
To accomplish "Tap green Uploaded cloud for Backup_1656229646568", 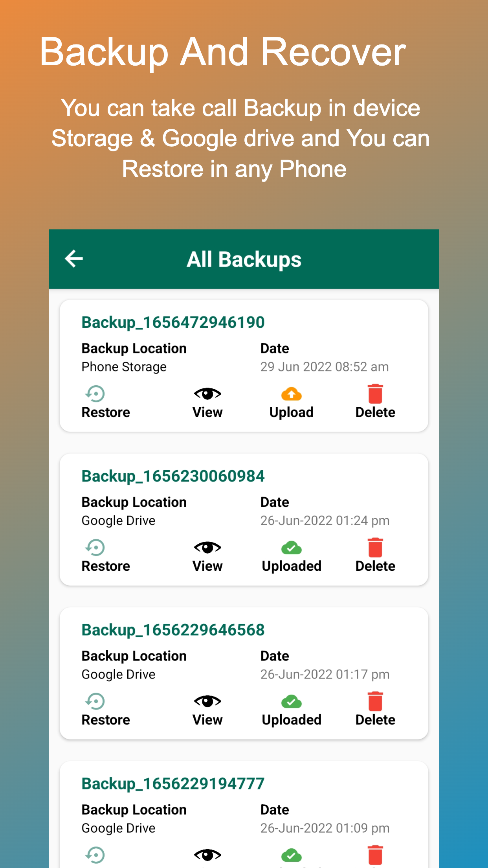I will [x=291, y=701].
